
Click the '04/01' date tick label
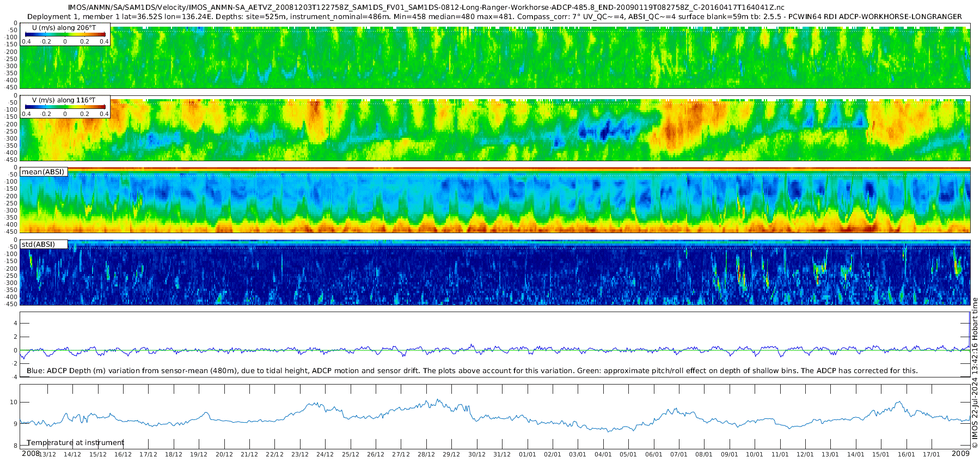603,455
